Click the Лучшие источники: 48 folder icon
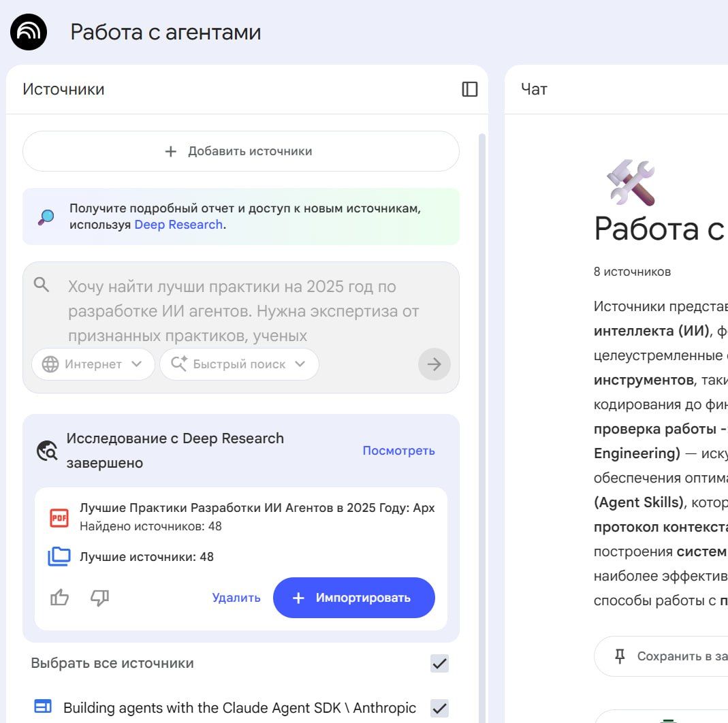This screenshot has width=728, height=723. tap(59, 556)
